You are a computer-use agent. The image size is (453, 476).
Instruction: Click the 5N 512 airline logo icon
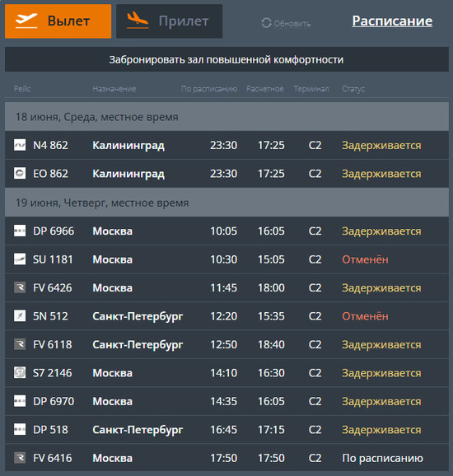pos(20,315)
